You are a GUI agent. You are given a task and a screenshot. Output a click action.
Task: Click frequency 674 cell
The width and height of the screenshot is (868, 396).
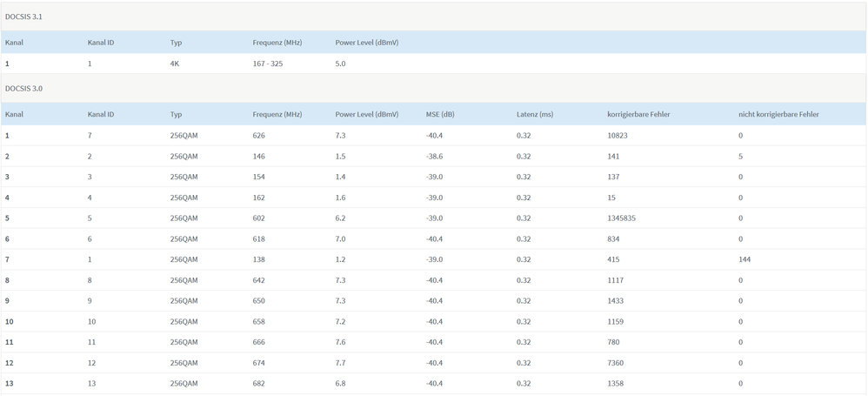point(258,363)
